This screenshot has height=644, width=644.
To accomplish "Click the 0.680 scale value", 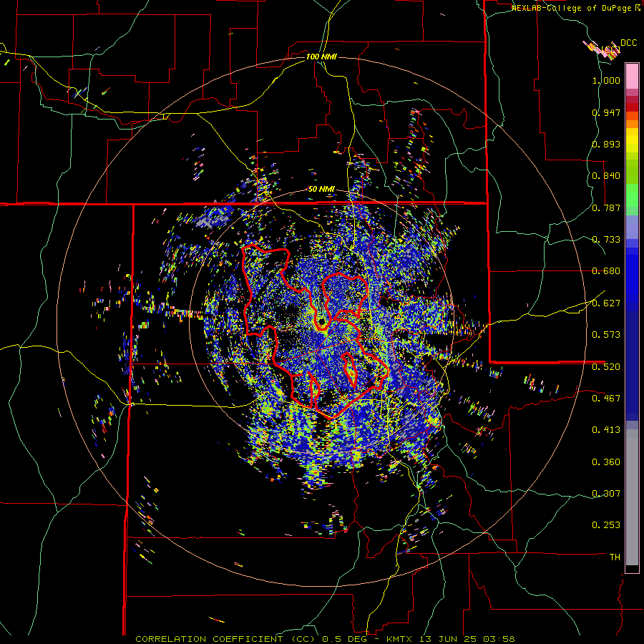I will point(606,271).
